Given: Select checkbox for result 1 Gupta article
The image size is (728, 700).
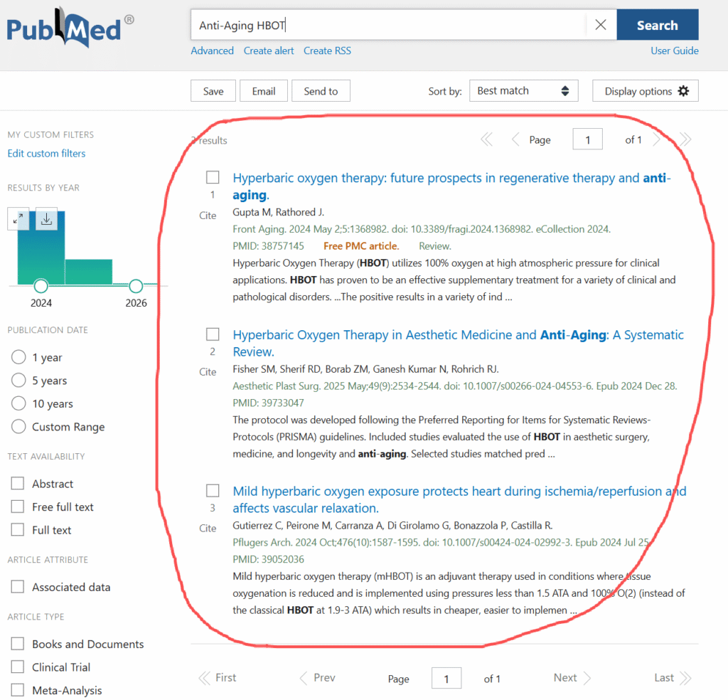Looking at the screenshot, I should click(213, 177).
